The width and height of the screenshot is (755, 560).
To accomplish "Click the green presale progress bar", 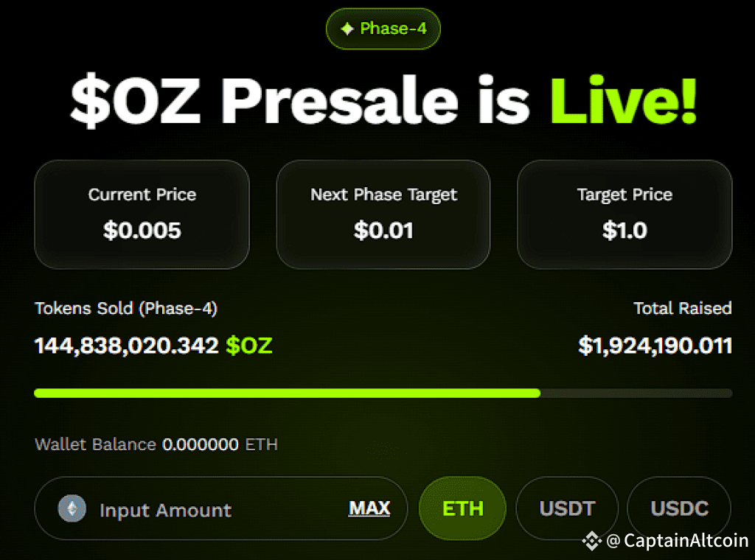I will tap(287, 393).
